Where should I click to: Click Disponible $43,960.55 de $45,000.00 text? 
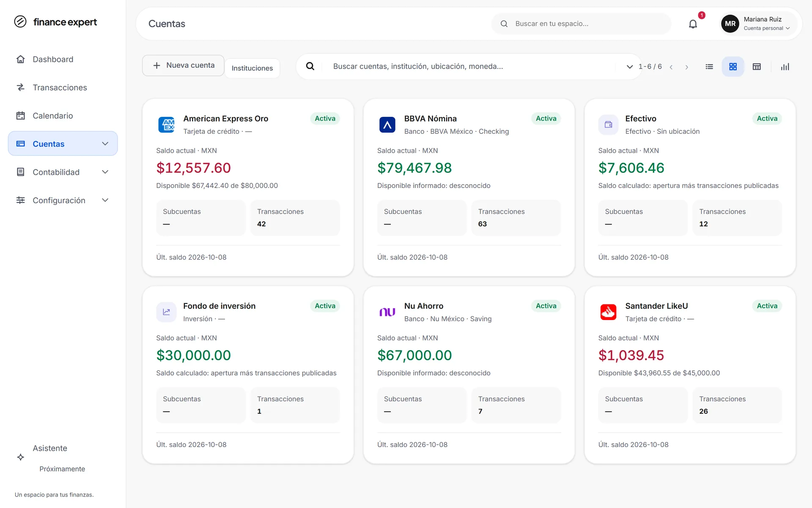(659, 373)
